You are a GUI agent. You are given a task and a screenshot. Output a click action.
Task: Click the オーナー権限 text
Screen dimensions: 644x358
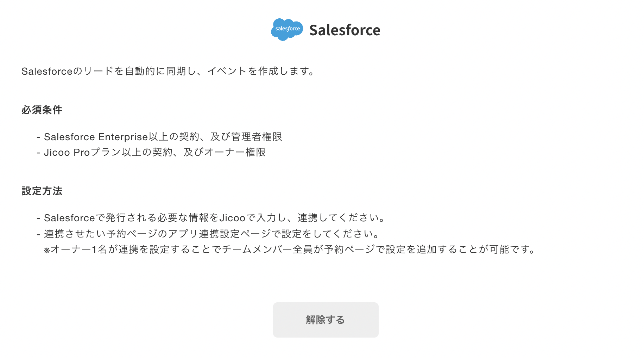235,152
